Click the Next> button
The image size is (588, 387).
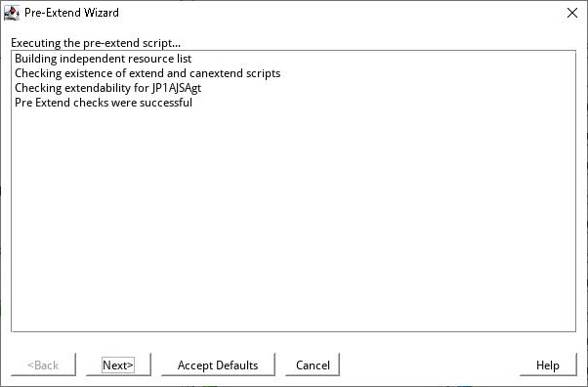(x=118, y=365)
